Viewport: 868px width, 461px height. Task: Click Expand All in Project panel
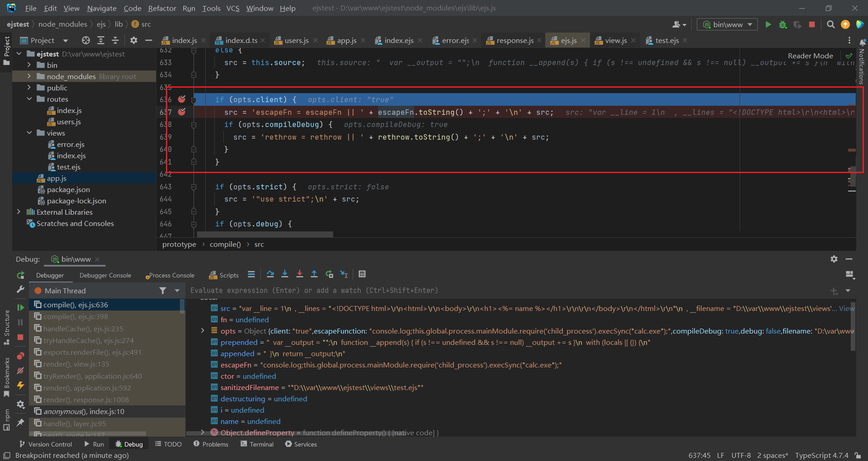click(x=101, y=40)
